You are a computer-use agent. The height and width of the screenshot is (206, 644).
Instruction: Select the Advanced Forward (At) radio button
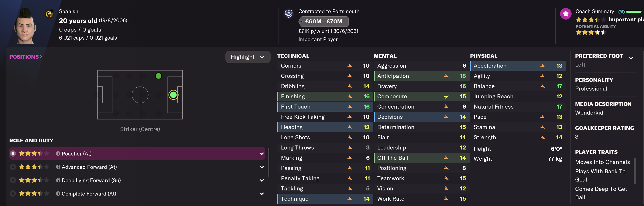(x=13, y=167)
